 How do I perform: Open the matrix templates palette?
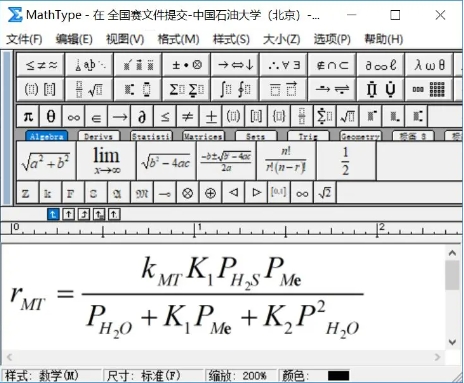pyautogui.click(x=429, y=89)
